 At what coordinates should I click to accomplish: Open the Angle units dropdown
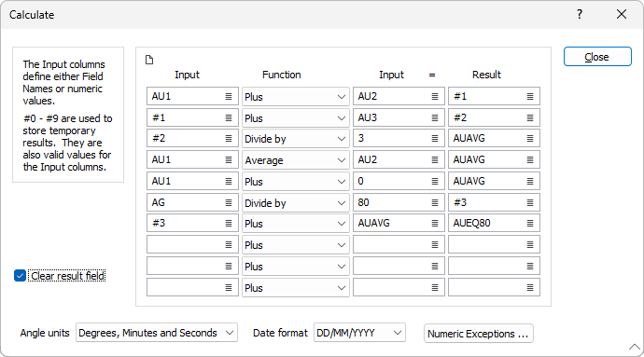pos(157,333)
